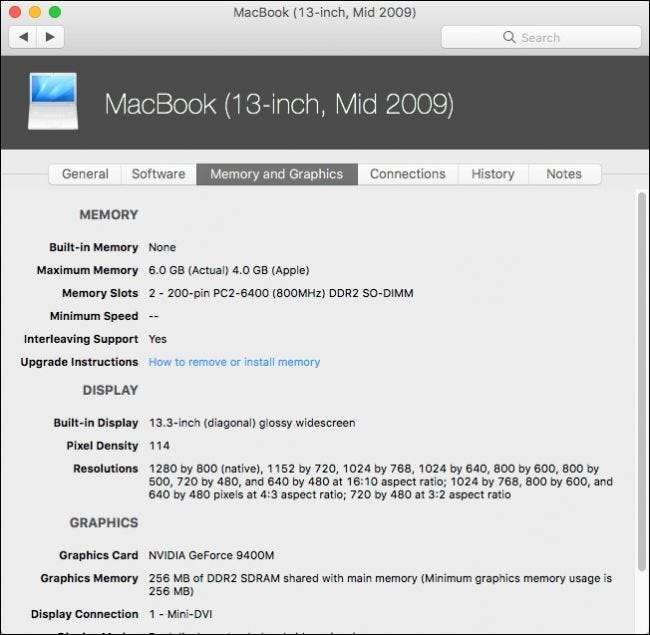Open the Notes tab

click(x=564, y=174)
